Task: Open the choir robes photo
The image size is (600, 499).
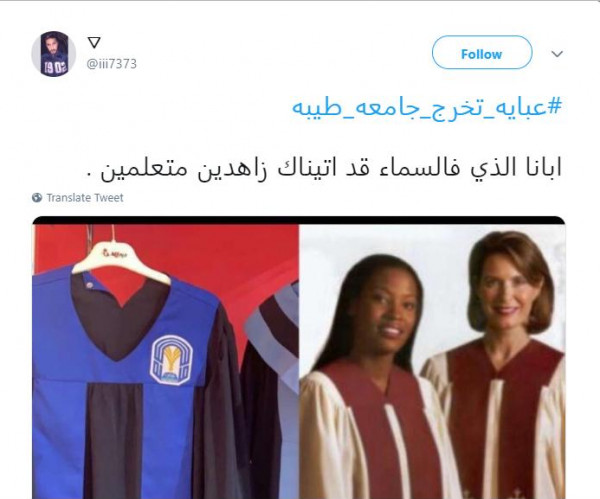Action: pos(432,361)
